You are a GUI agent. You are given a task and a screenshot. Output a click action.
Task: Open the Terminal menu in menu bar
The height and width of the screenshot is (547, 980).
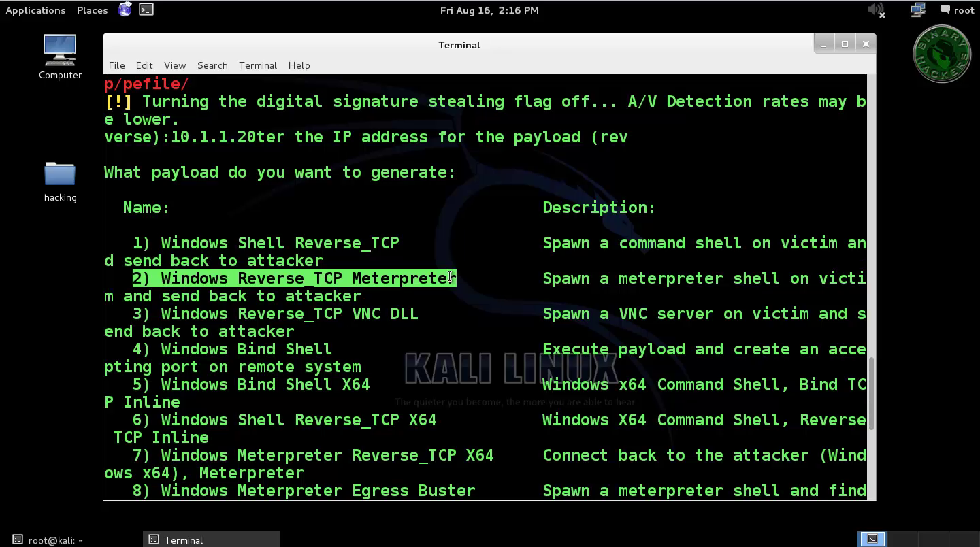click(258, 65)
